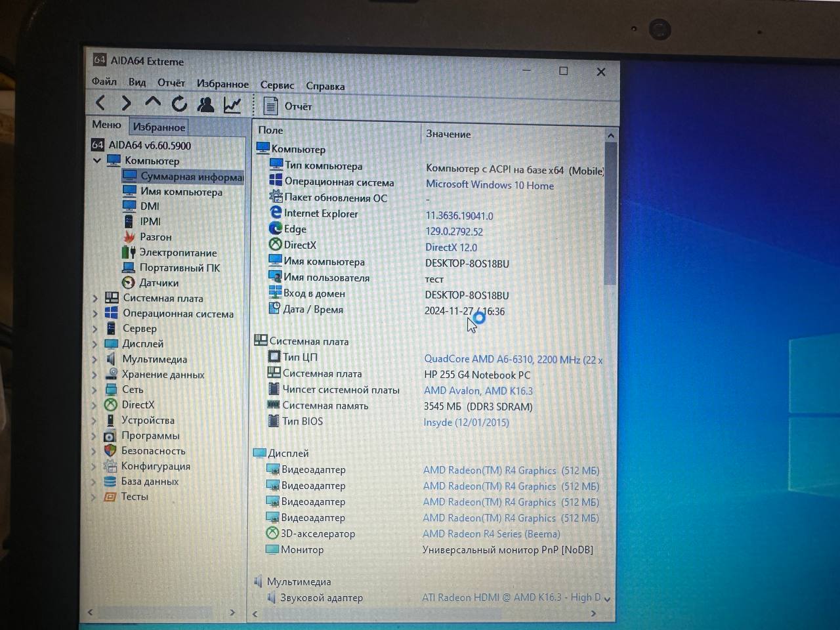Screen dimensions: 840x630
Task: Select Суммарная информация in the tree
Action: click(x=183, y=177)
